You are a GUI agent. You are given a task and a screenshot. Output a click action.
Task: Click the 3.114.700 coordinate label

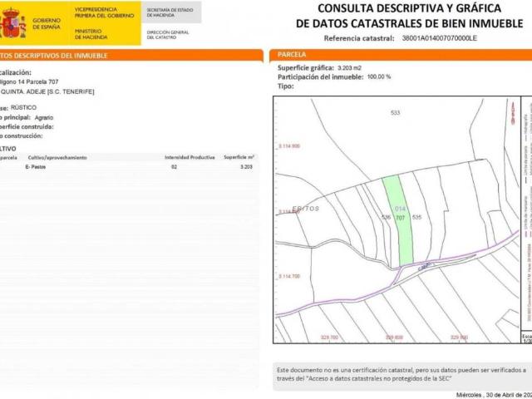click(x=289, y=277)
